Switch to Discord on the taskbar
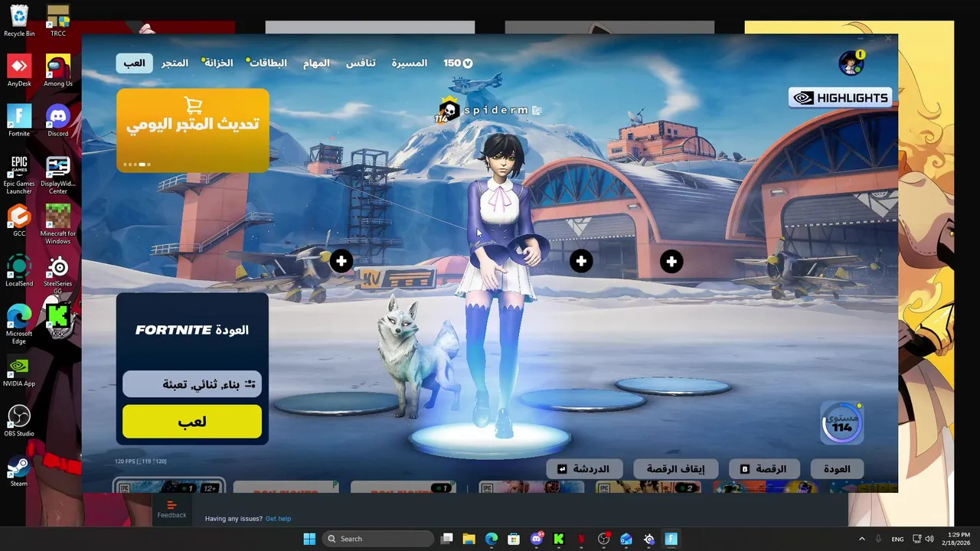Image resolution: width=980 pixels, height=551 pixels. (x=537, y=539)
